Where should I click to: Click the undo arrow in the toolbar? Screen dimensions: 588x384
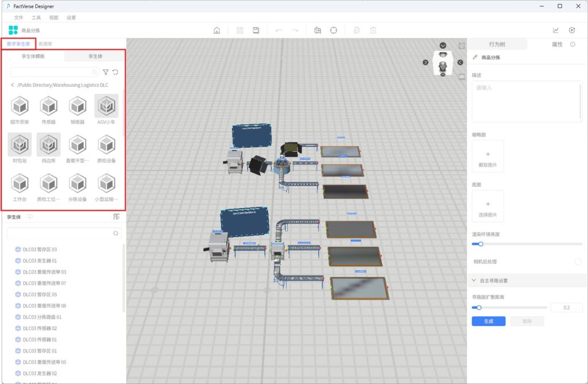pos(278,30)
